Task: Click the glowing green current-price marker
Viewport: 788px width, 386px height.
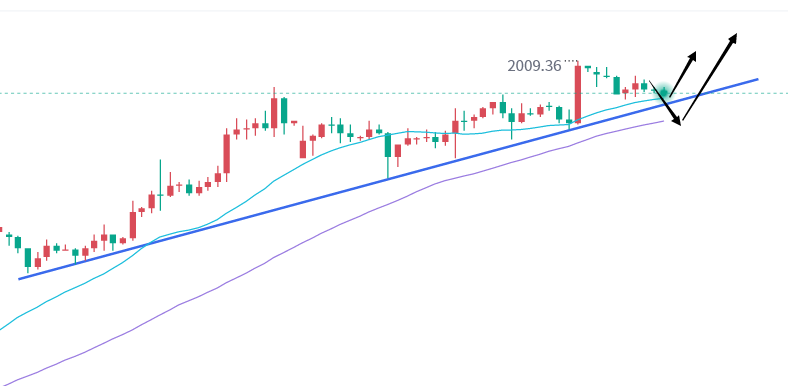Action: (664, 91)
